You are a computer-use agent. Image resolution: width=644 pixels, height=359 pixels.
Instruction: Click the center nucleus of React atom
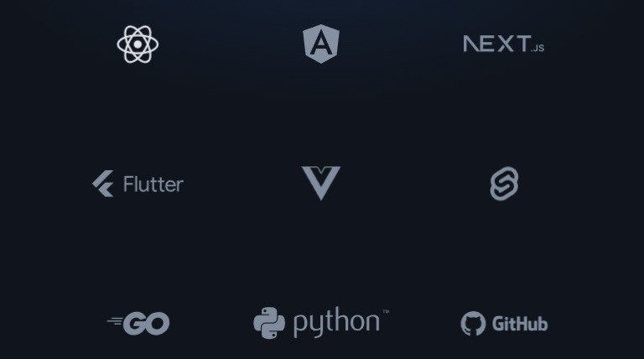[138, 44]
